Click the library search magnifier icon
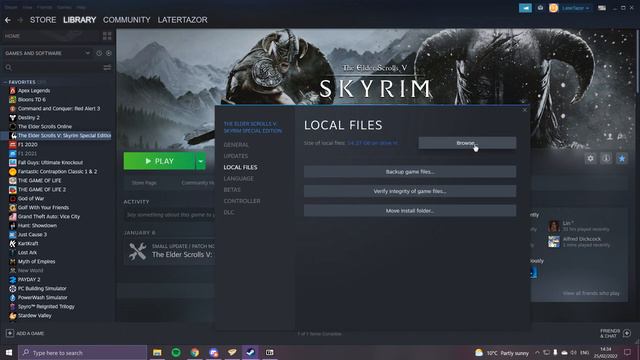640x360 pixels. click(x=9, y=67)
